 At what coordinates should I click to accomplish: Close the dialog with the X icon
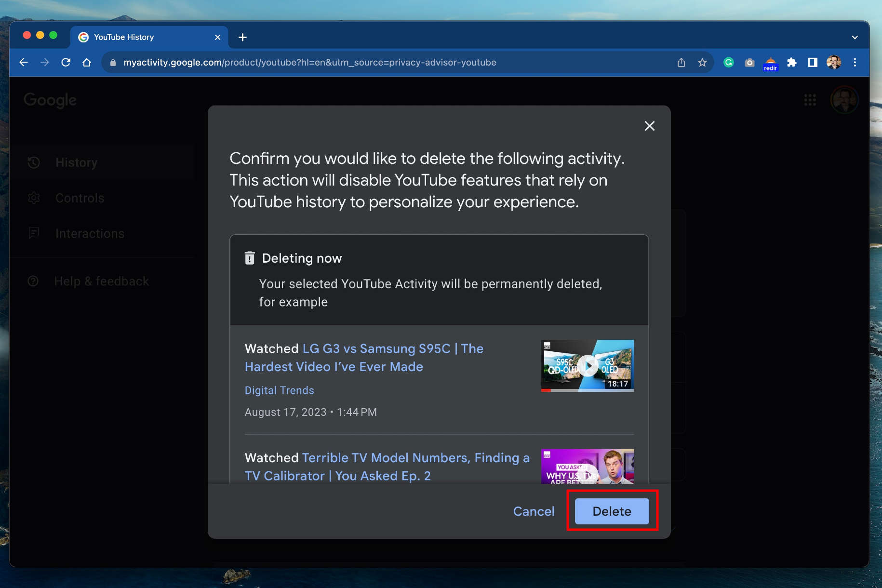[649, 126]
